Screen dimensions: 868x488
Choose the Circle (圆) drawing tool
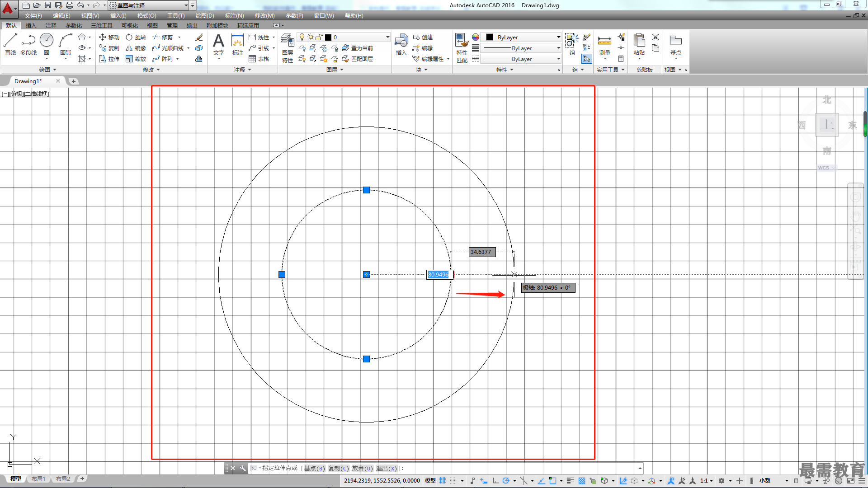[47, 44]
